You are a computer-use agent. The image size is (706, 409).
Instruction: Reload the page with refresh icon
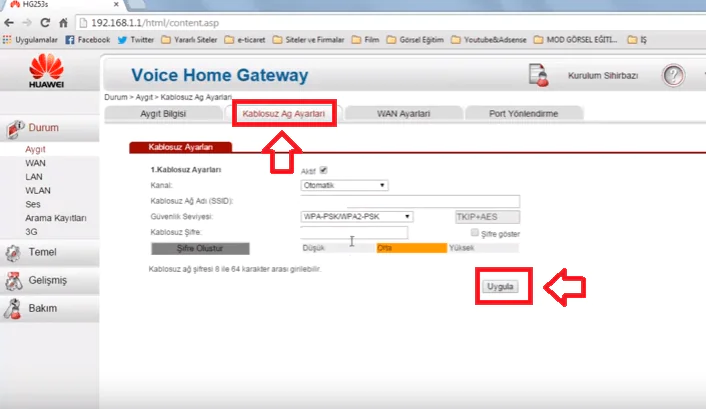tap(45, 23)
